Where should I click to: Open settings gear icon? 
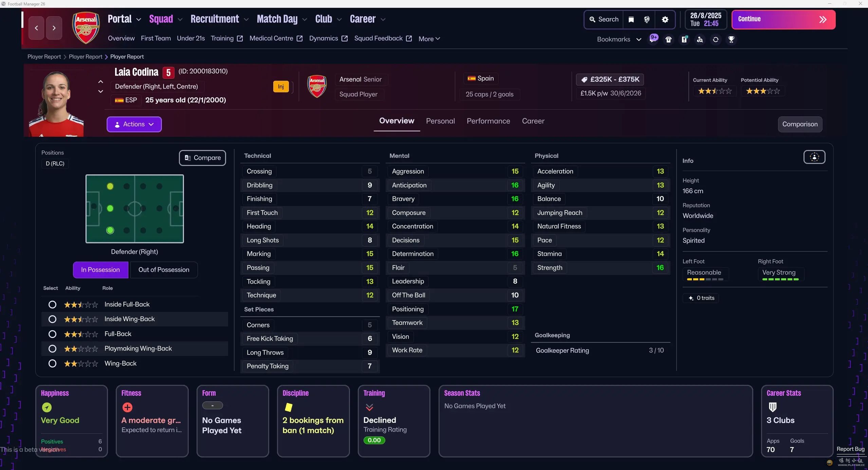665,19
